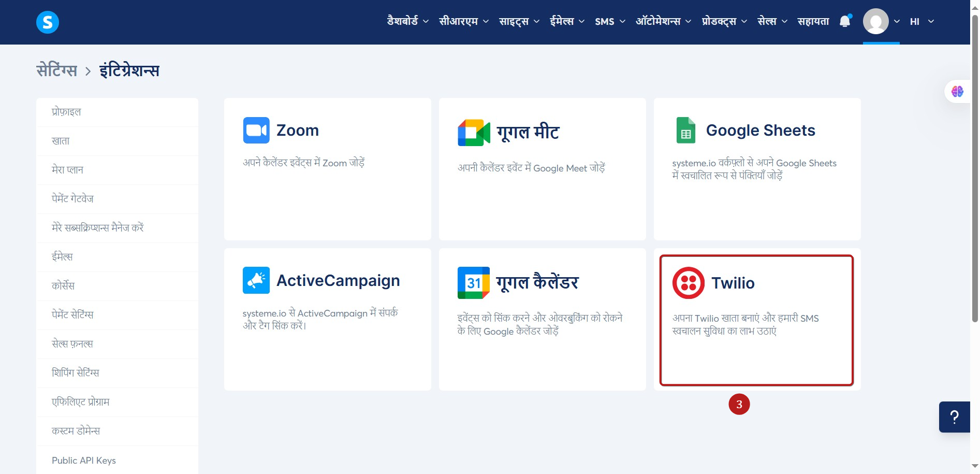Open मेरा प्लान page
This screenshot has height=474, width=980.
[118, 170]
